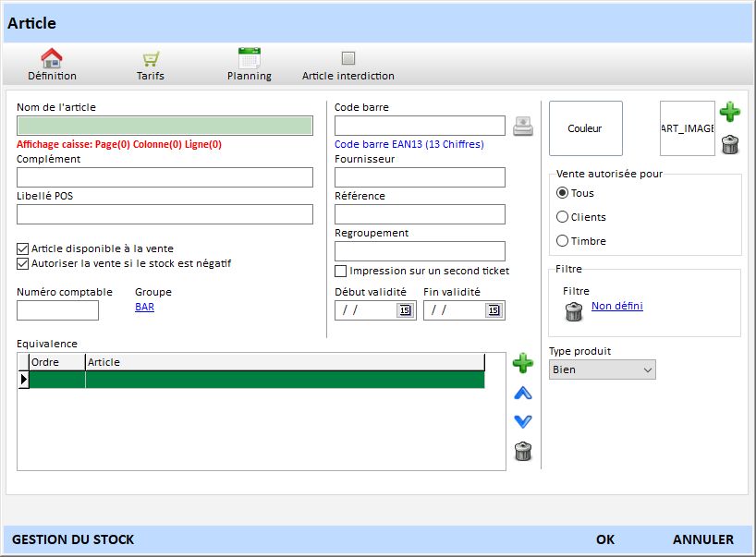Viewport: 756px width, 557px height.
Task: Toggle Autoriser la vente si stock négatif
Action: point(23,263)
